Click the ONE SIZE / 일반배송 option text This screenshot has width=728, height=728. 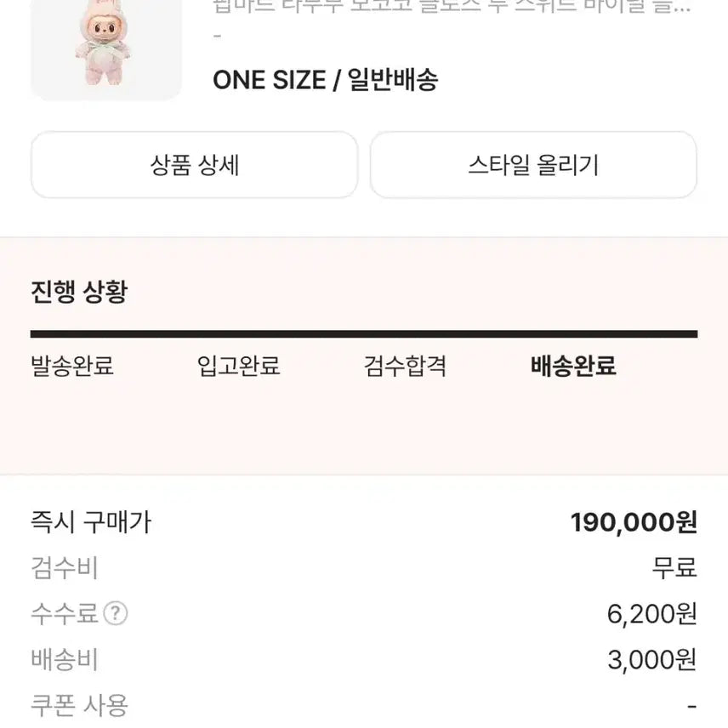tap(323, 80)
